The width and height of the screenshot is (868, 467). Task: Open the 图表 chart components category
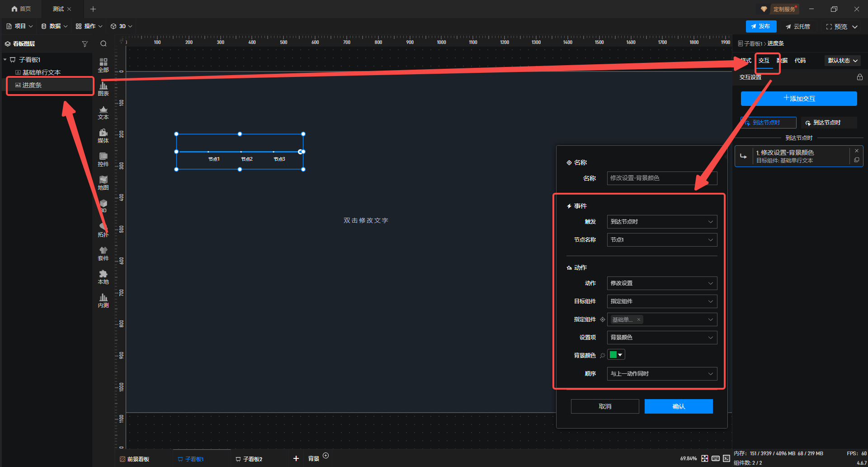[104, 88]
